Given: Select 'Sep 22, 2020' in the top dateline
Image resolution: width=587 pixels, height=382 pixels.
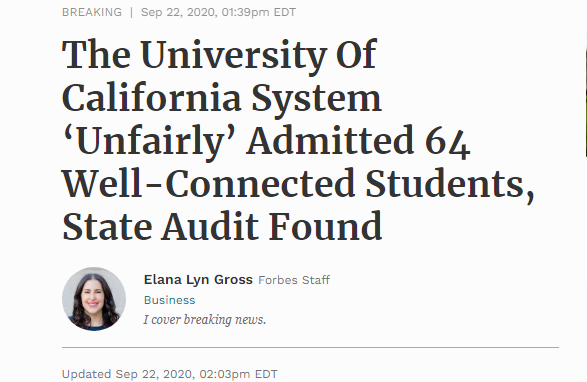Looking at the screenshot, I should tap(178, 12).
